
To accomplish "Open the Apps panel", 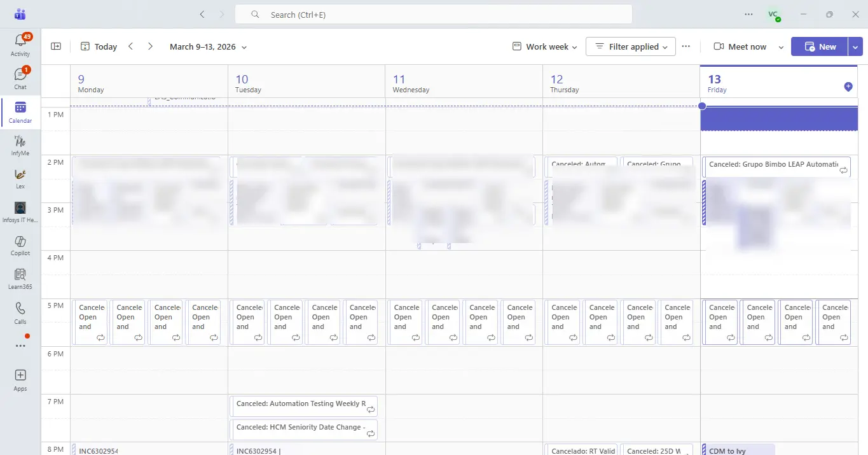I will pos(20,379).
